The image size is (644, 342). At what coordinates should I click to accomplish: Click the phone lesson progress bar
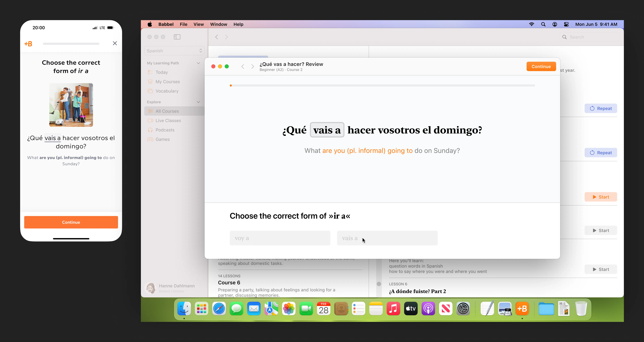pos(71,44)
